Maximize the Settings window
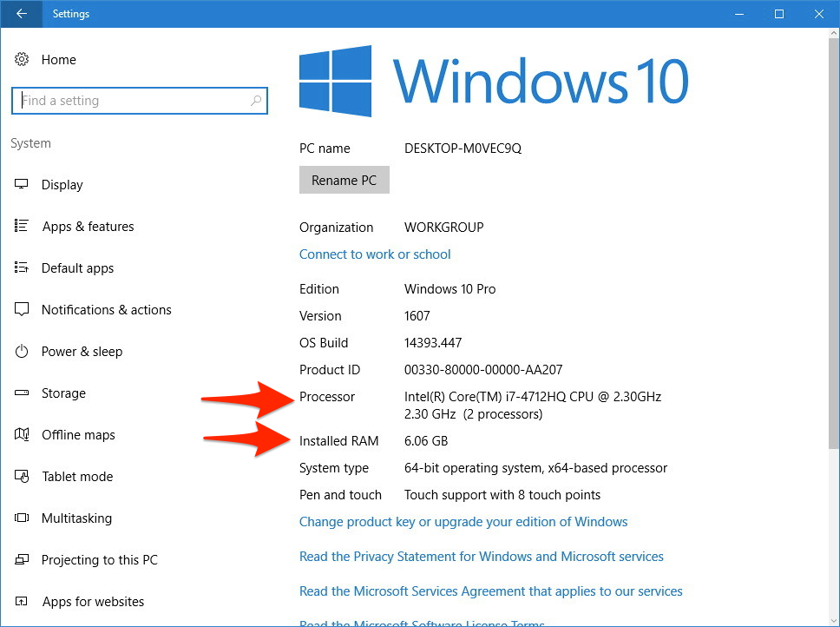This screenshot has width=840, height=627. (779, 14)
